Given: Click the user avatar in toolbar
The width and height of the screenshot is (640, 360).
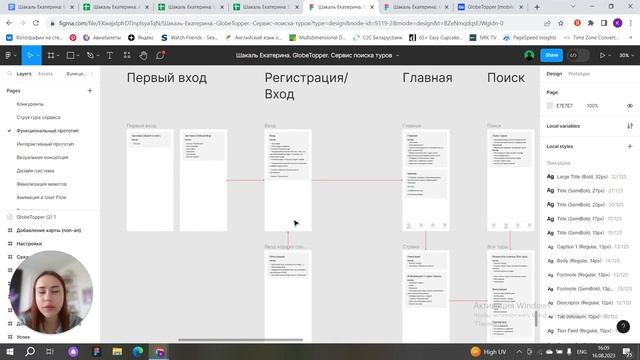Looking at the screenshot, I should [529, 55].
